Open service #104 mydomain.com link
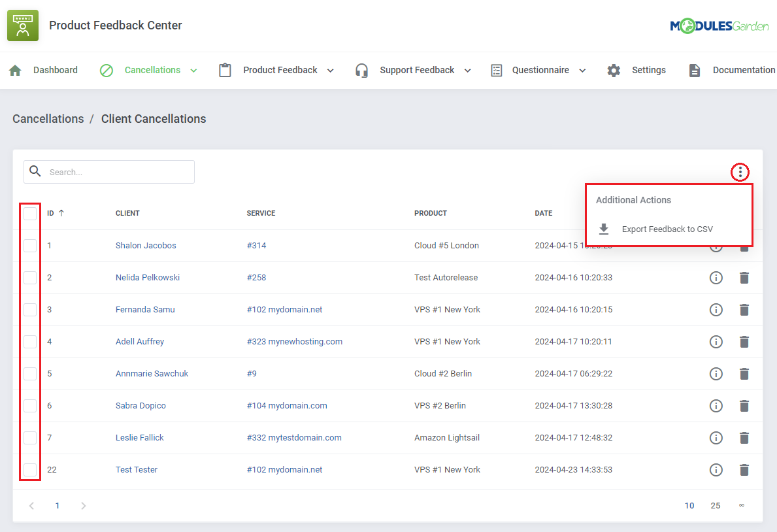Screen dimensions: 777x532 click(x=287, y=406)
